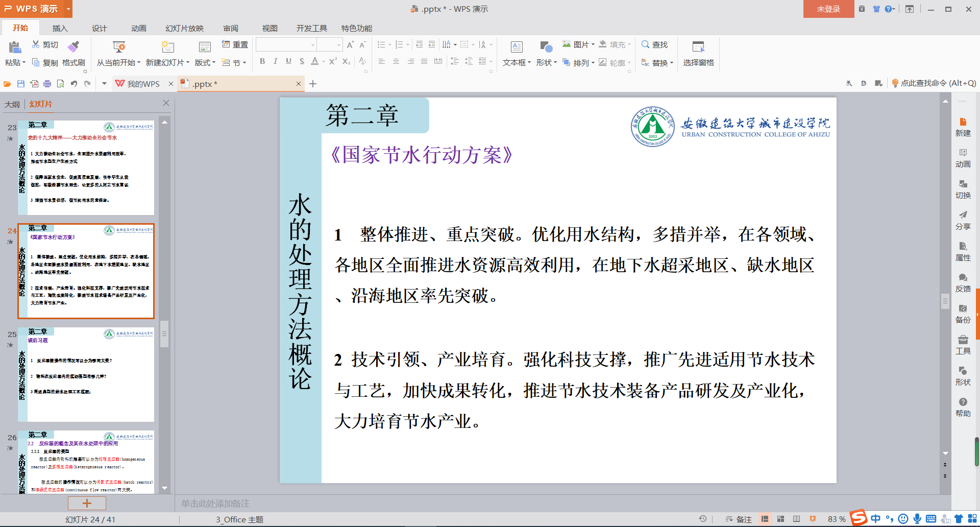
Task: Toggle Bold formatting button
Action: [262, 61]
